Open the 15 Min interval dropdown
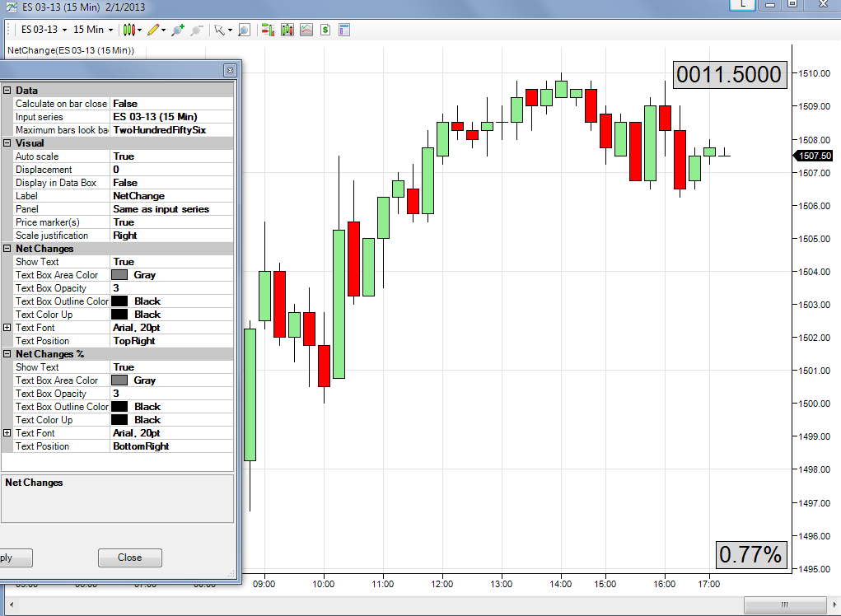The width and height of the screenshot is (841, 616). pyautogui.click(x=93, y=30)
